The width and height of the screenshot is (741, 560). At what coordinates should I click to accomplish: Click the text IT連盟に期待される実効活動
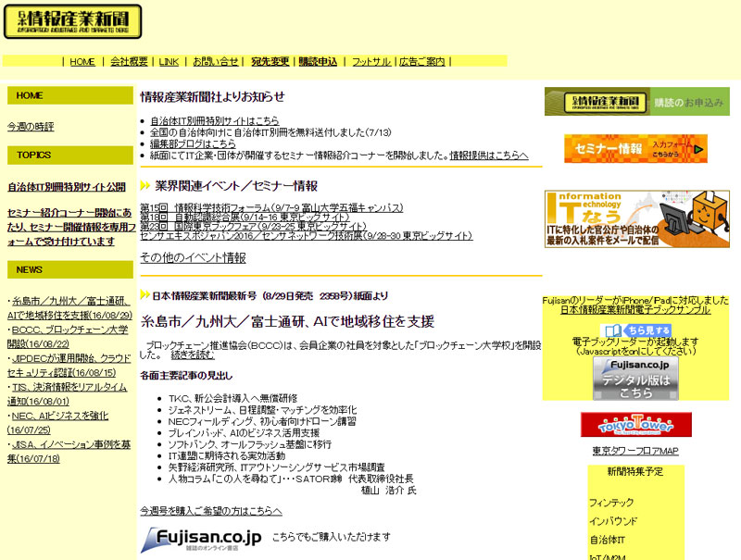[227, 455]
